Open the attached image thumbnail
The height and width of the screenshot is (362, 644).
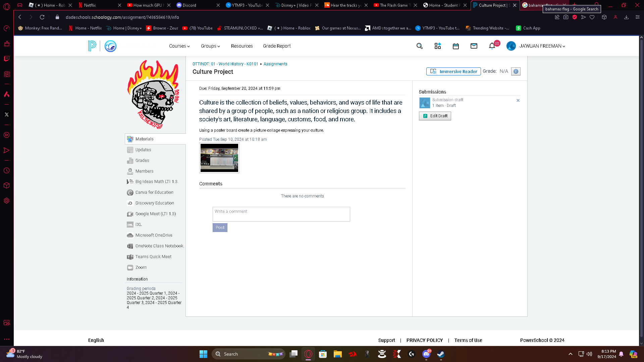(x=219, y=158)
